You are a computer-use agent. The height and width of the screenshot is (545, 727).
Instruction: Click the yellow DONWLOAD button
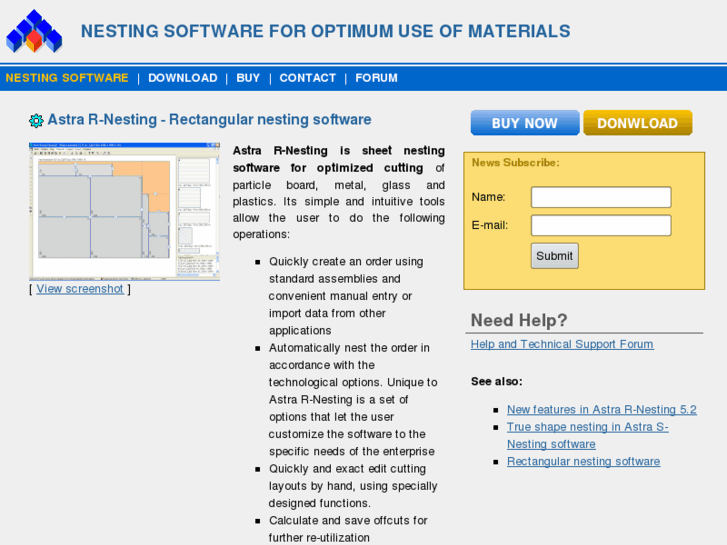[x=638, y=123]
